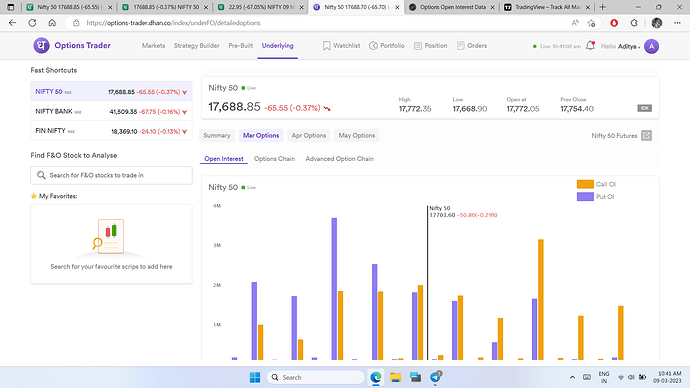Open the user avatar A profile
690x388 pixels.
click(x=651, y=46)
